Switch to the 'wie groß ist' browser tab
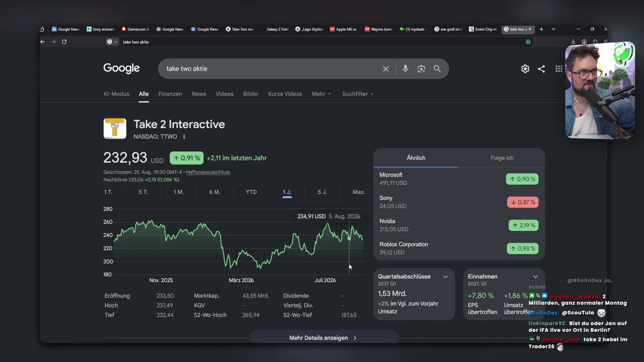The image size is (644, 362). point(448,29)
